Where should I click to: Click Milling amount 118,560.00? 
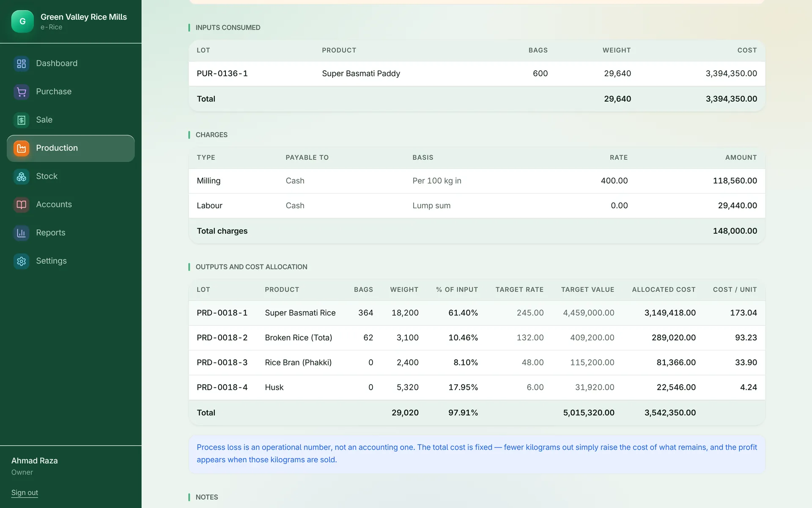coord(735,181)
